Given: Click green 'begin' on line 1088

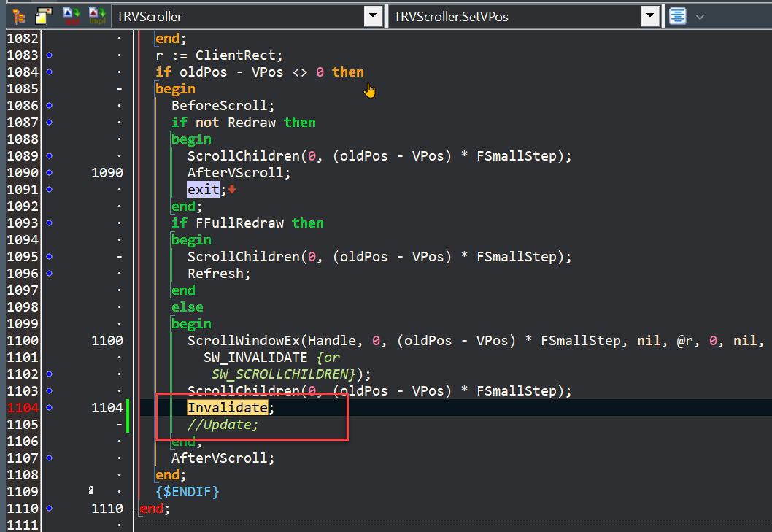Looking at the screenshot, I should (191, 139).
